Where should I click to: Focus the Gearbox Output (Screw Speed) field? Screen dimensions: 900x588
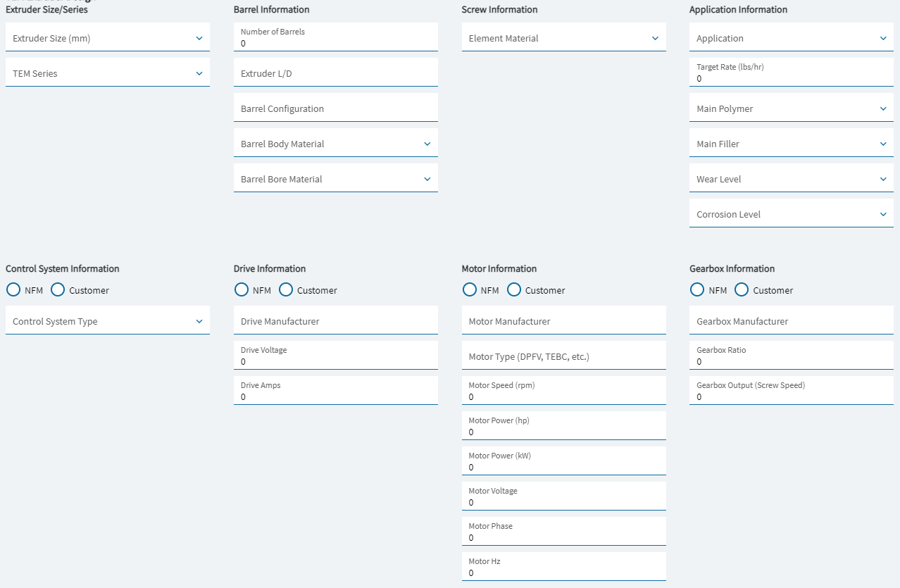[x=792, y=391]
